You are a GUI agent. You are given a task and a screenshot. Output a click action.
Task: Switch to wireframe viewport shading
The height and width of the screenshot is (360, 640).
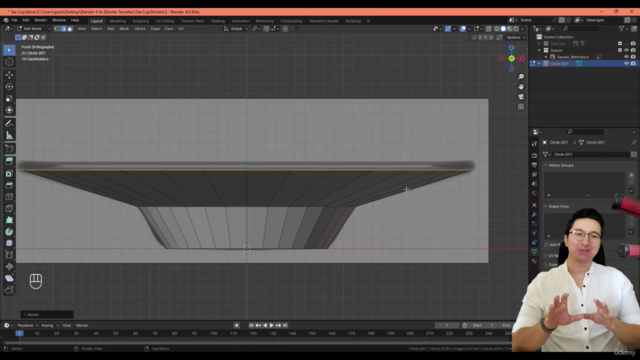pyautogui.click(x=497, y=29)
